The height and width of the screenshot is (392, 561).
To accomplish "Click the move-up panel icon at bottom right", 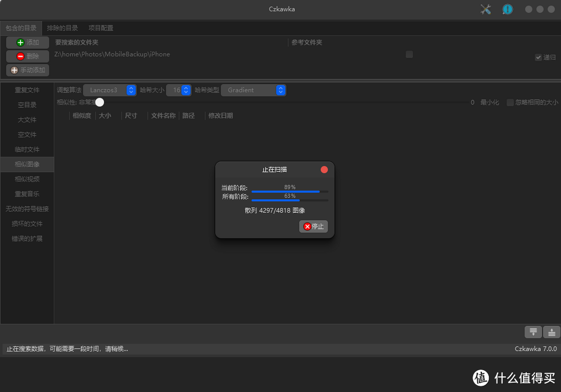I will [x=552, y=332].
